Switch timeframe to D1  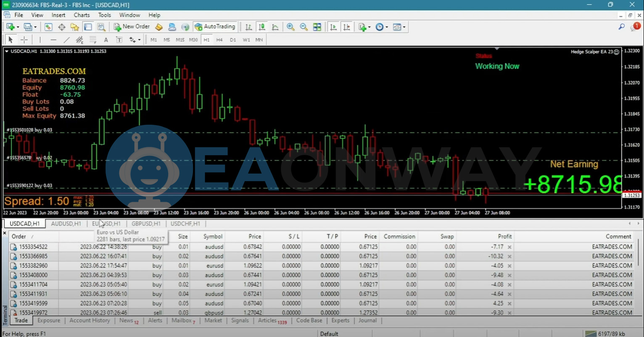pos(233,40)
